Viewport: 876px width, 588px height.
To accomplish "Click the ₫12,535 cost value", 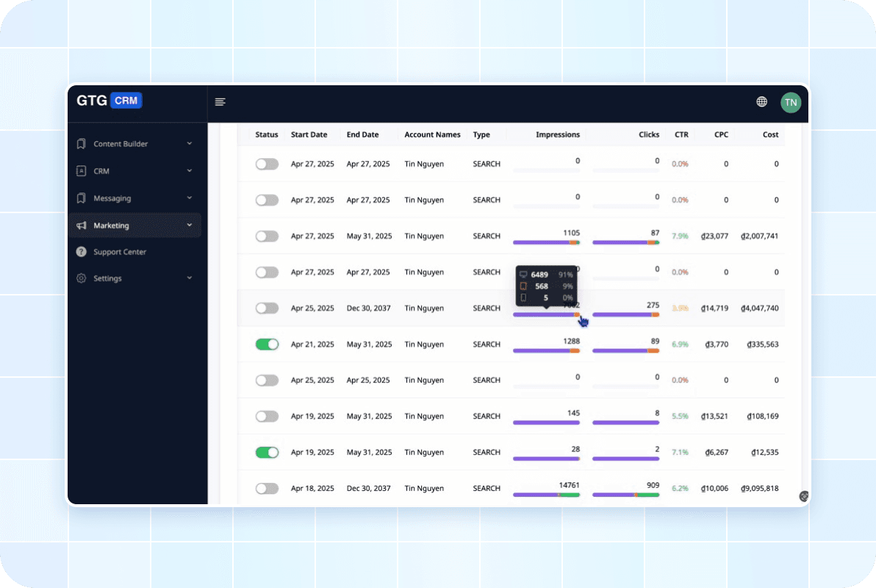I will click(x=765, y=452).
